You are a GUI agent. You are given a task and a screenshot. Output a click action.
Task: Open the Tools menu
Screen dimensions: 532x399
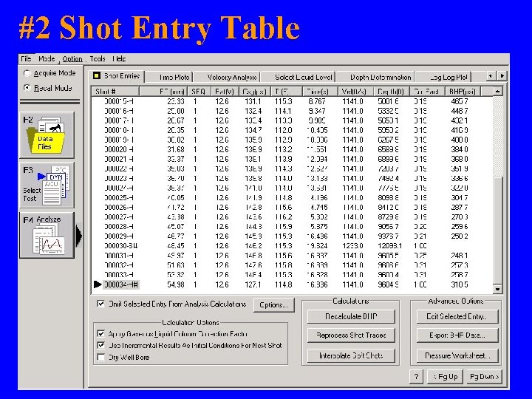coord(98,58)
